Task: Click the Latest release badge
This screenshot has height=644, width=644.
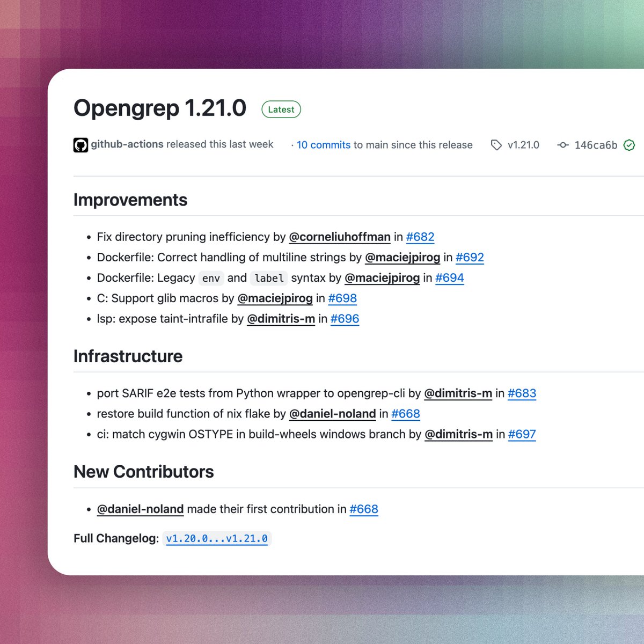Action: click(x=281, y=109)
